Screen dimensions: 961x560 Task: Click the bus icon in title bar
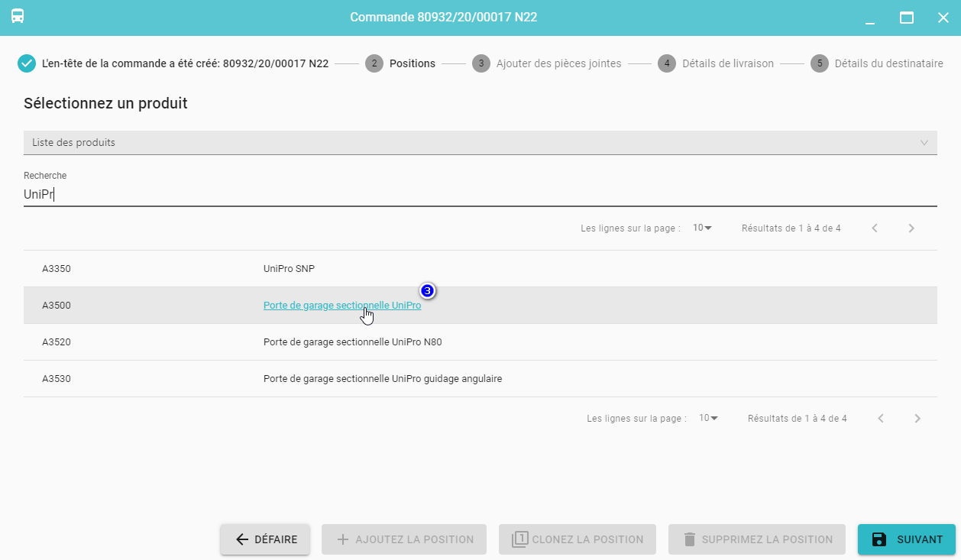(17, 17)
